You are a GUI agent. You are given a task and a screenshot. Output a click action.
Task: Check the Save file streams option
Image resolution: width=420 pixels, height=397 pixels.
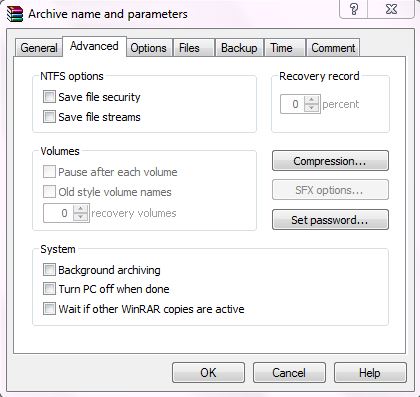click(x=49, y=117)
